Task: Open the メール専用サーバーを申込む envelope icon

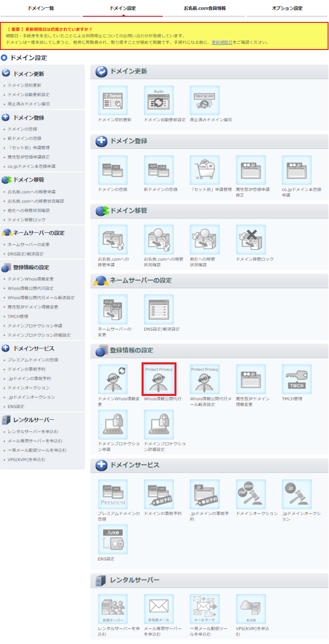Action: (159, 609)
